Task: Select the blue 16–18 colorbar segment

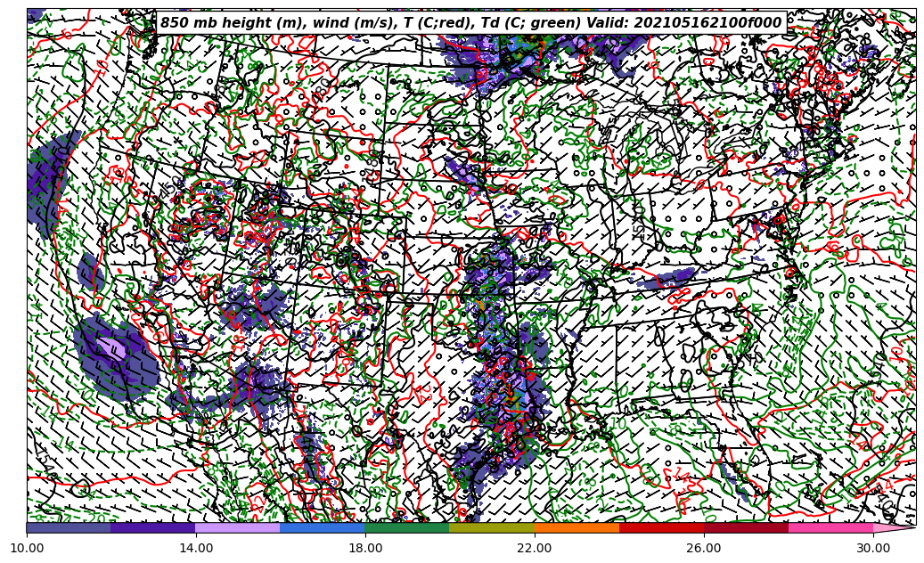Action: [x=323, y=528]
